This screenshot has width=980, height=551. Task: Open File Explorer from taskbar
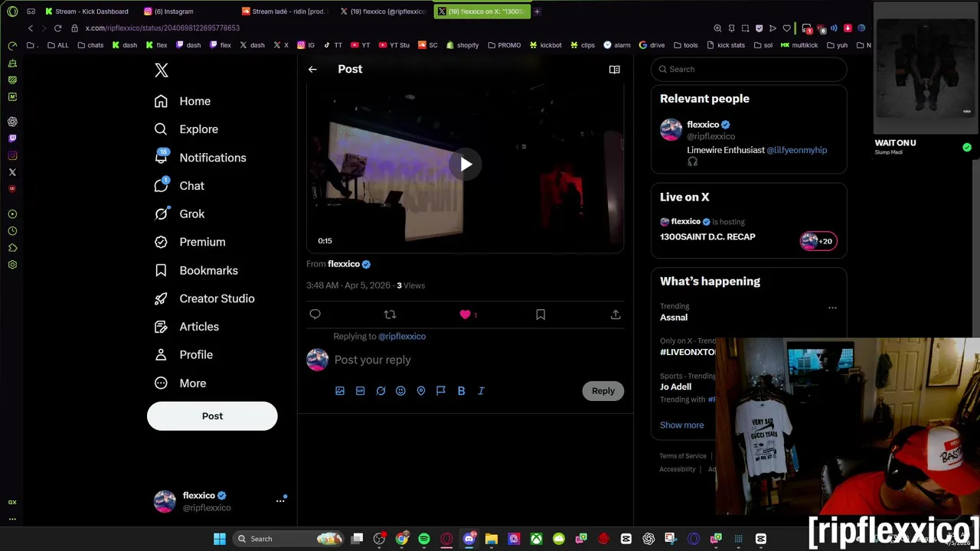492,539
